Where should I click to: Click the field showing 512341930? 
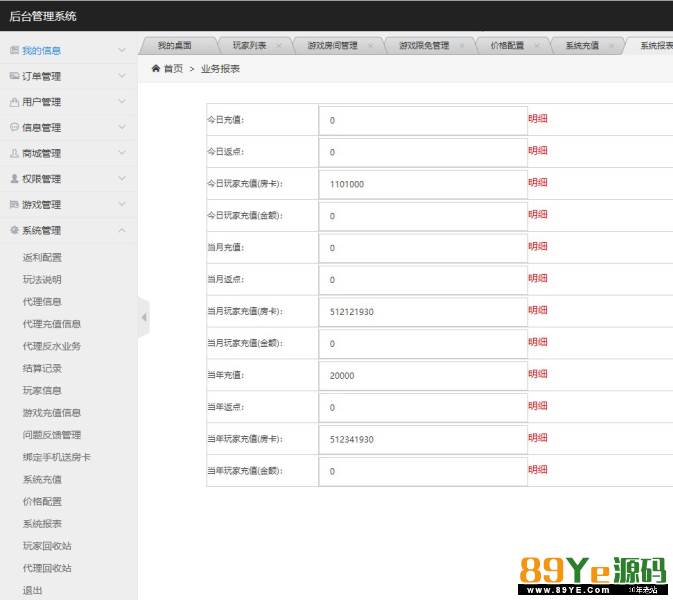[x=423, y=439]
